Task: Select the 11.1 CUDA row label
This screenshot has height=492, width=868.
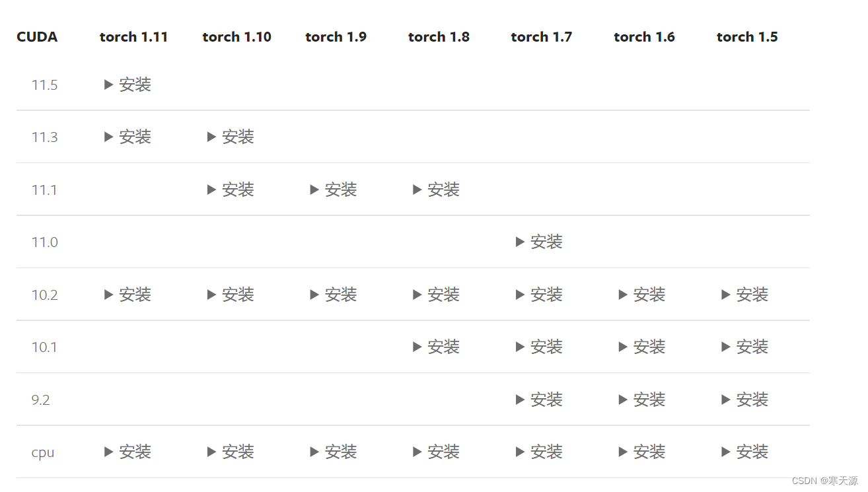Action: click(x=44, y=190)
